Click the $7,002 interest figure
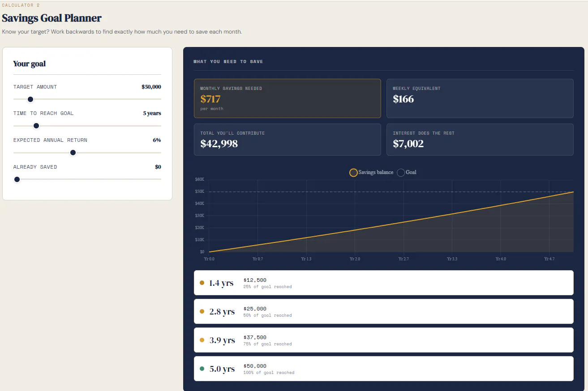The image size is (588, 391). 408,144
